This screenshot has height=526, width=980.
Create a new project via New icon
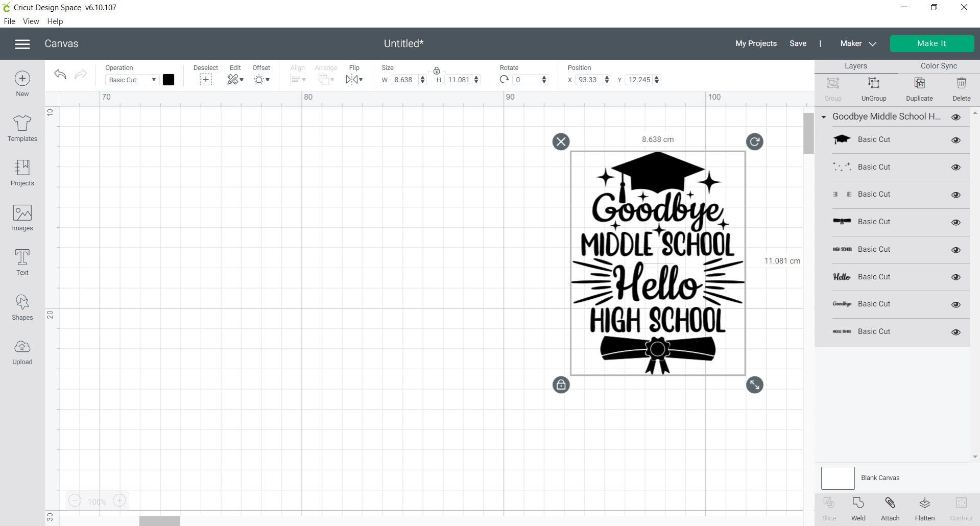22,83
